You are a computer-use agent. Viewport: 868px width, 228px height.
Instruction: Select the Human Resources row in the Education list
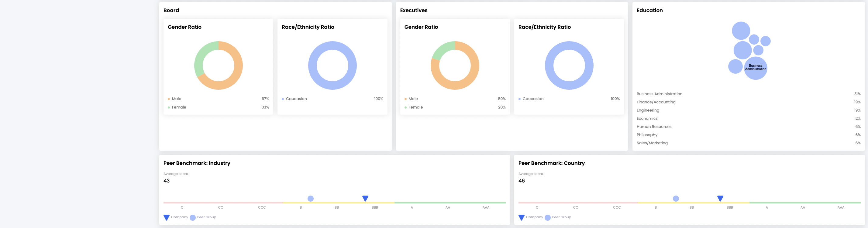654,127
